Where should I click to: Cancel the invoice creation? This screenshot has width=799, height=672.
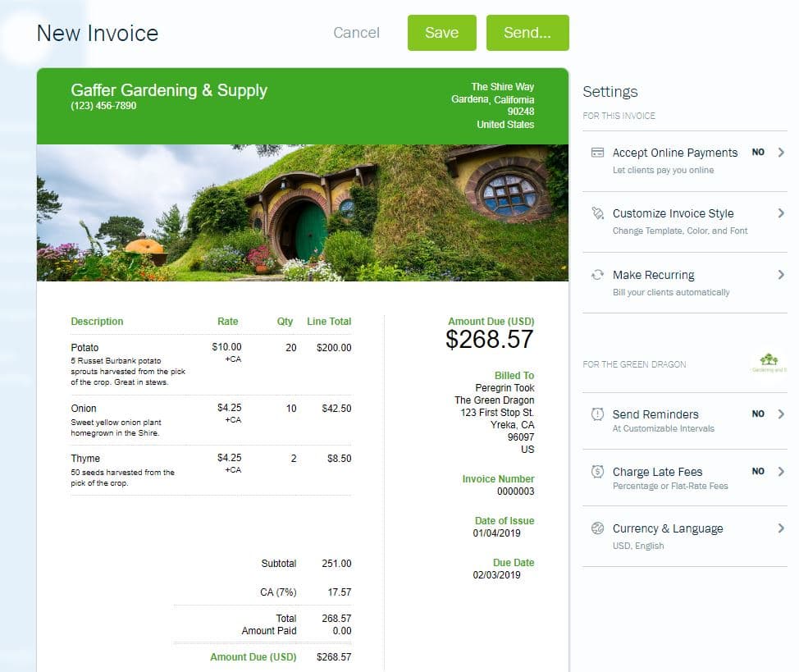[356, 33]
